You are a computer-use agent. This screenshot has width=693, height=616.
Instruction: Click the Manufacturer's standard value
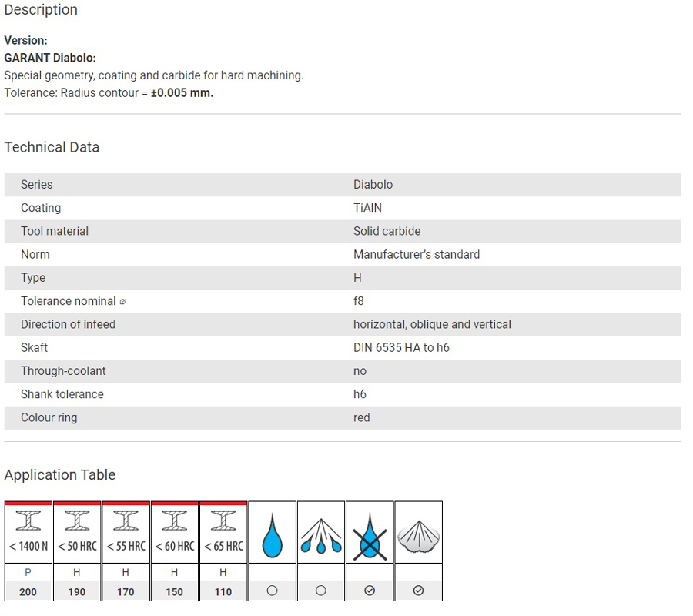pos(417,255)
